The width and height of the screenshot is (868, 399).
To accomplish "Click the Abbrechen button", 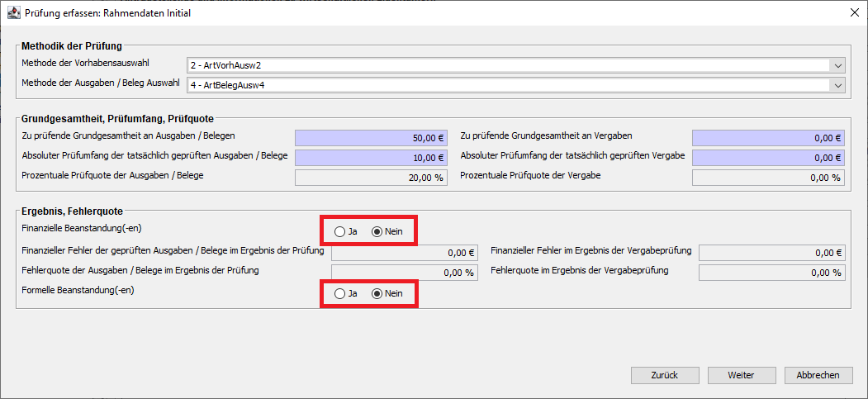I will pos(818,375).
